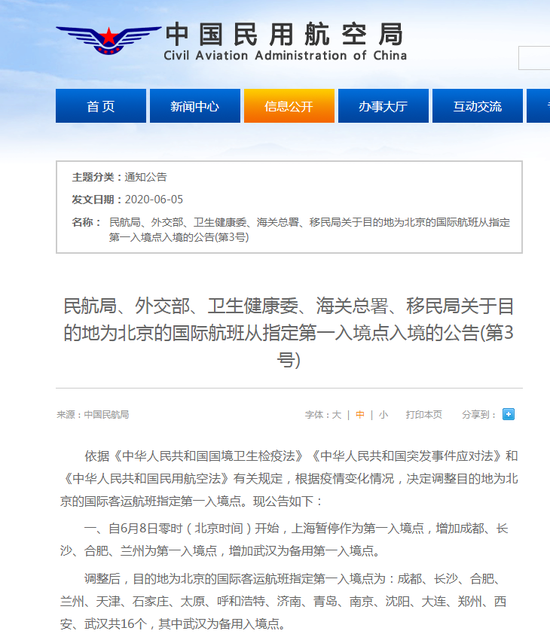Click the search input box at top right
The image size is (550, 637).
click(x=534, y=58)
